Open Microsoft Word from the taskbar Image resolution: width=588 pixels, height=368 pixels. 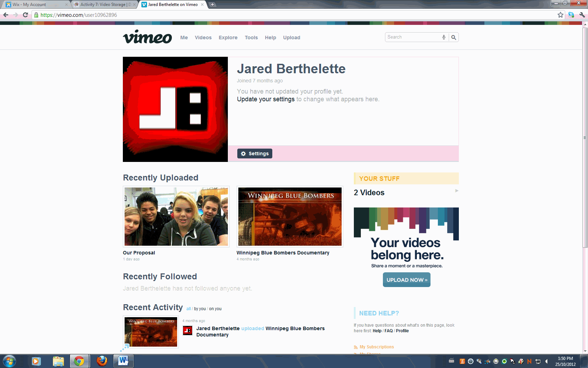[x=123, y=361]
